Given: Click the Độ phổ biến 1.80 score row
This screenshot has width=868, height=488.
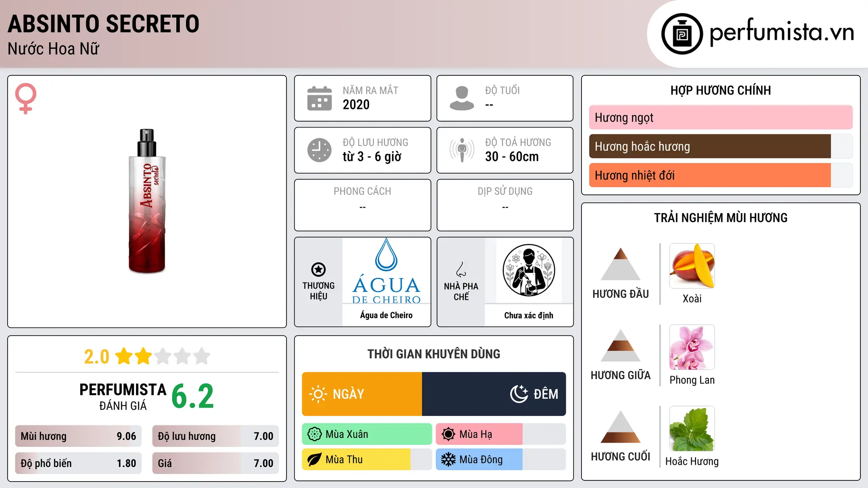Looking at the screenshot, I should click(x=78, y=463).
